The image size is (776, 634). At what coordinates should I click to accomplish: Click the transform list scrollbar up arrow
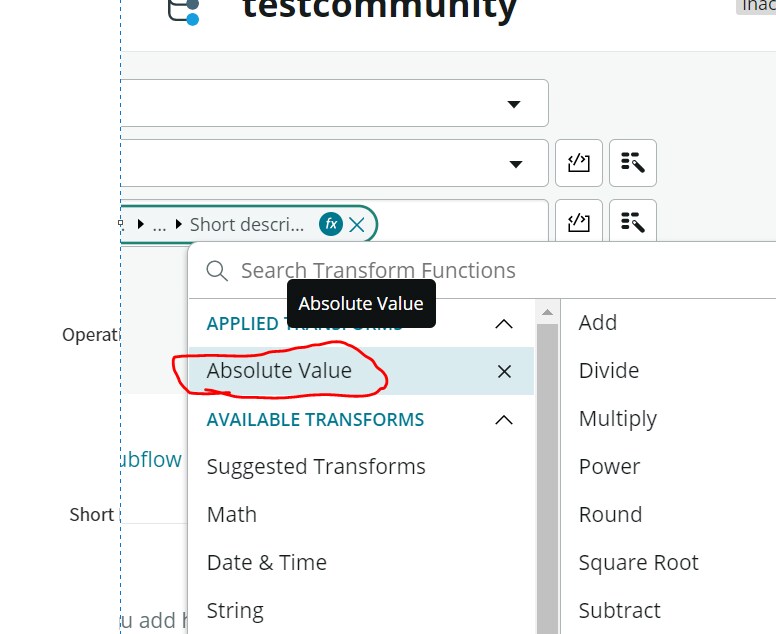(x=547, y=312)
